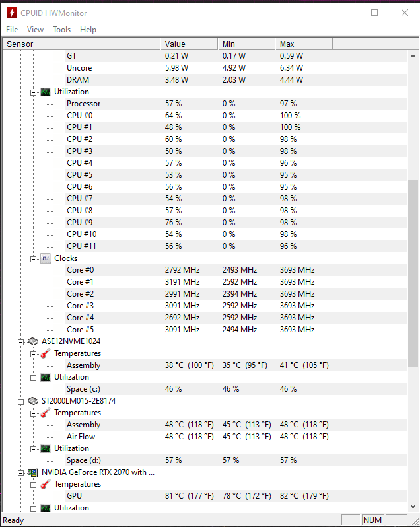Open the Tools menu
Viewport: 420px width, 527px height.
(62, 30)
